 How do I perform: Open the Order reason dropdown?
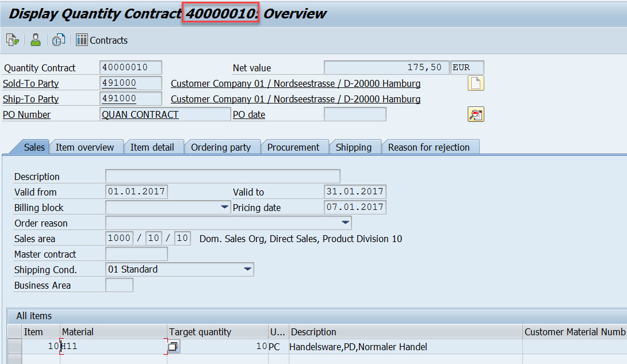coord(345,223)
